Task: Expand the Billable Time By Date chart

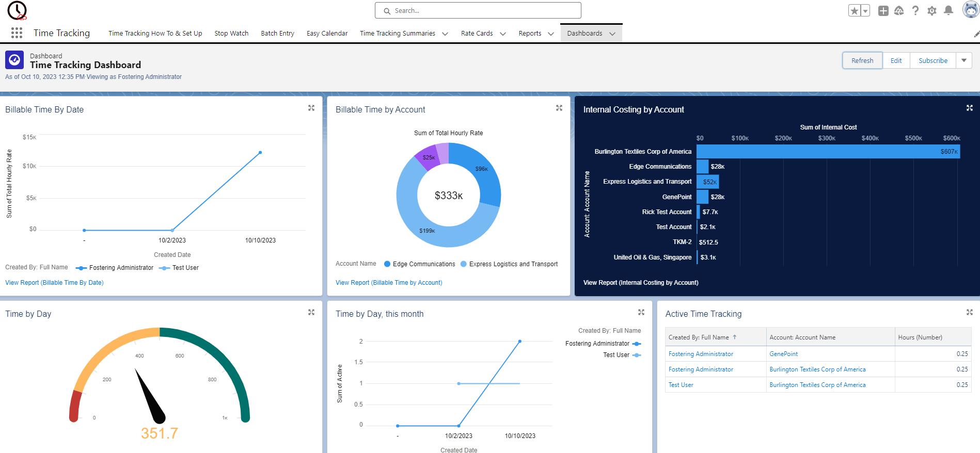Action: [311, 108]
